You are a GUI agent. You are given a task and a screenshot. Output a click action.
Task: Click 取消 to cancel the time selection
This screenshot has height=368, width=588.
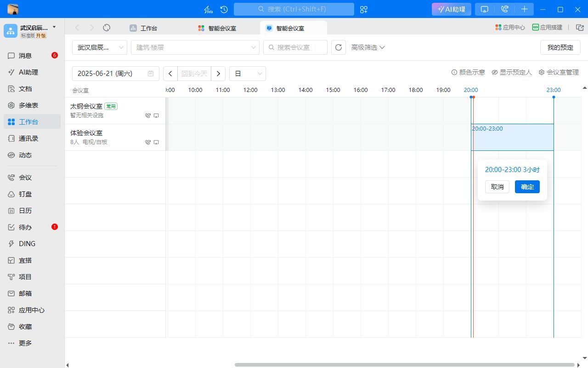(x=497, y=187)
